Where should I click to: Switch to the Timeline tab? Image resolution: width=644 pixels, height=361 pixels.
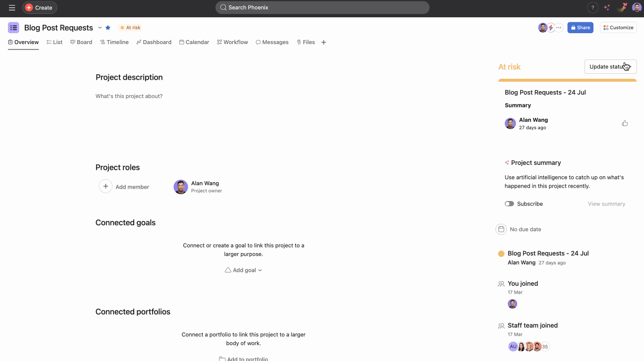[x=114, y=43]
